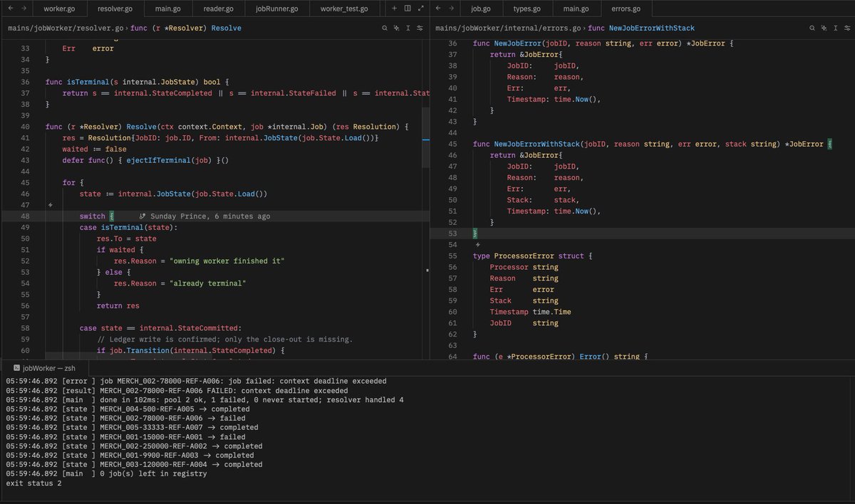Click breadcrumb path mains/jobWorker/internal/errors.go
The width and height of the screenshot is (855, 504).
pyautogui.click(x=508, y=28)
